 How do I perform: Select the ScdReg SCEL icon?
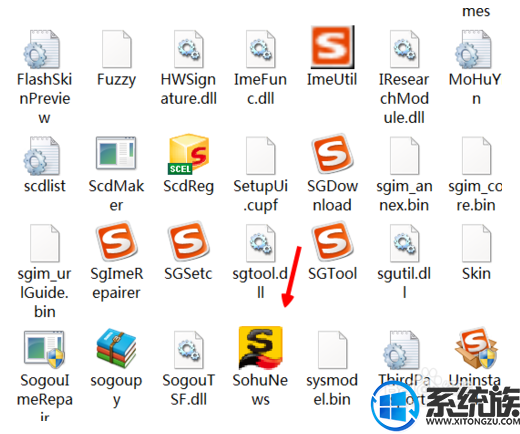(x=189, y=154)
